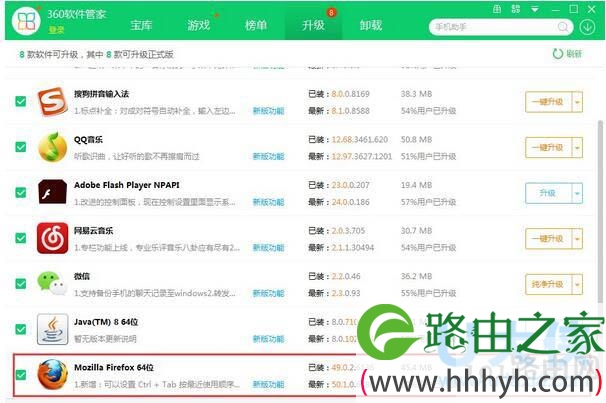Click 纯净升级 for 微信

tap(548, 284)
